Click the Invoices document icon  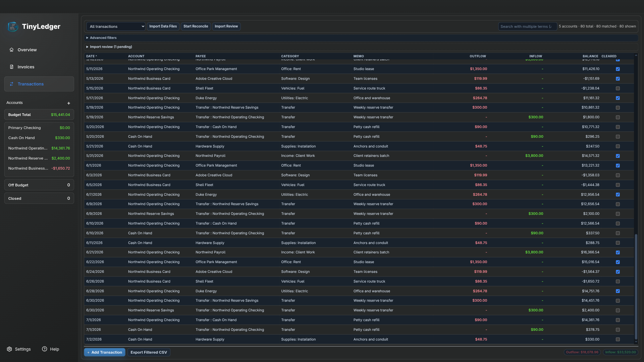pyautogui.click(x=11, y=67)
